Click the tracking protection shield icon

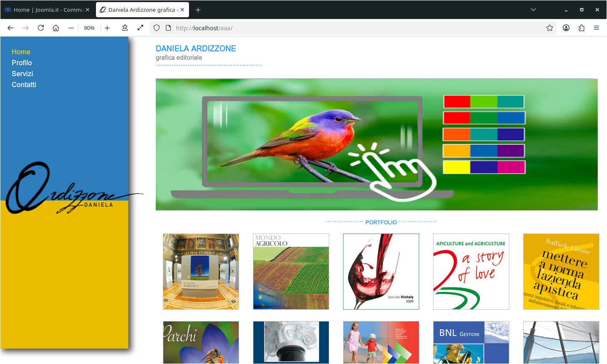157,28
